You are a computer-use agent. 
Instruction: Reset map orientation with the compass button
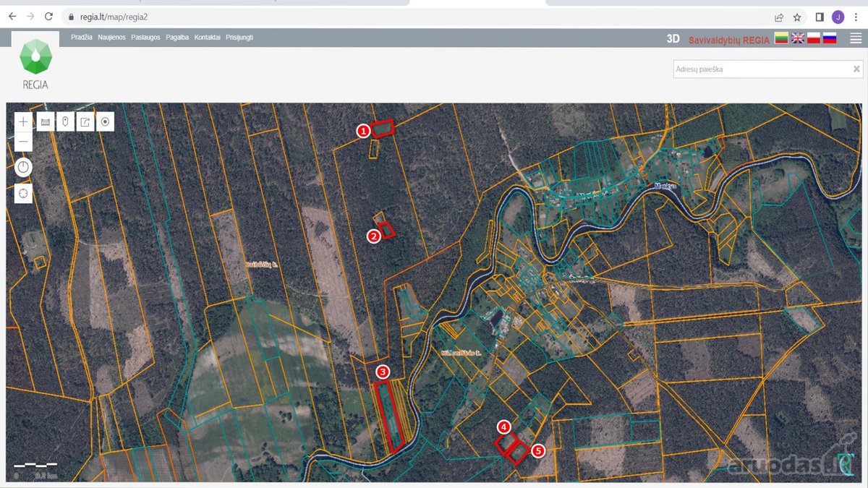click(23, 168)
